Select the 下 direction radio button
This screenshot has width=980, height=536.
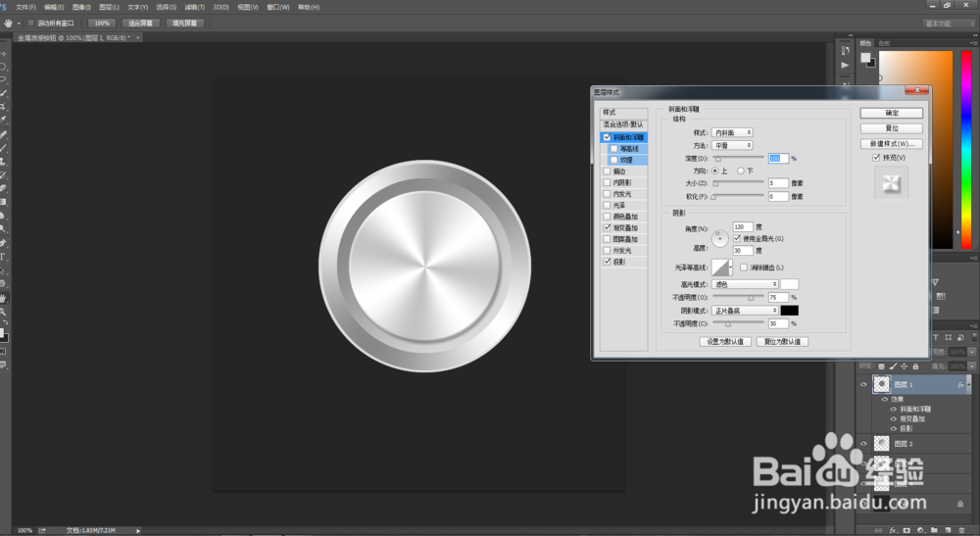(741, 171)
